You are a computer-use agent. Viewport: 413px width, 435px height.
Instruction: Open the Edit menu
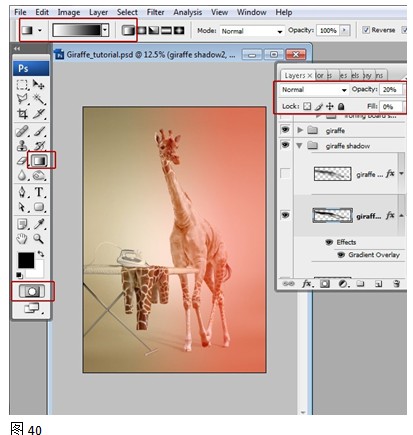pyautogui.click(x=42, y=12)
